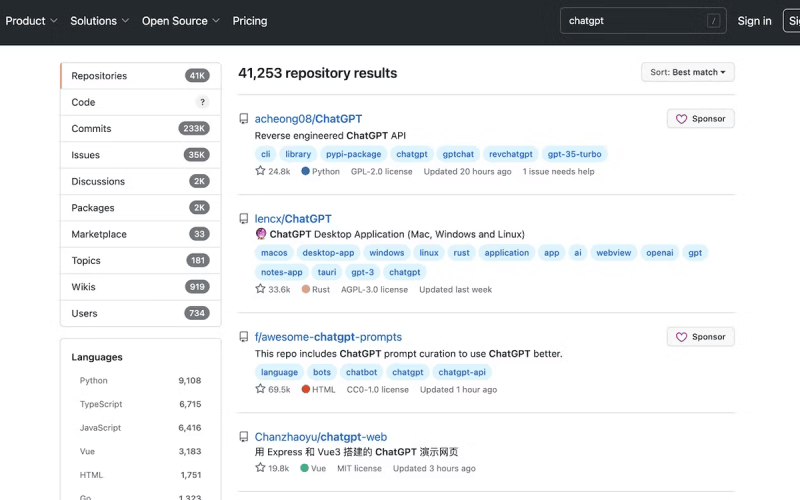Click the library topic tag
The height and width of the screenshot is (500, 800).
pyautogui.click(x=298, y=154)
